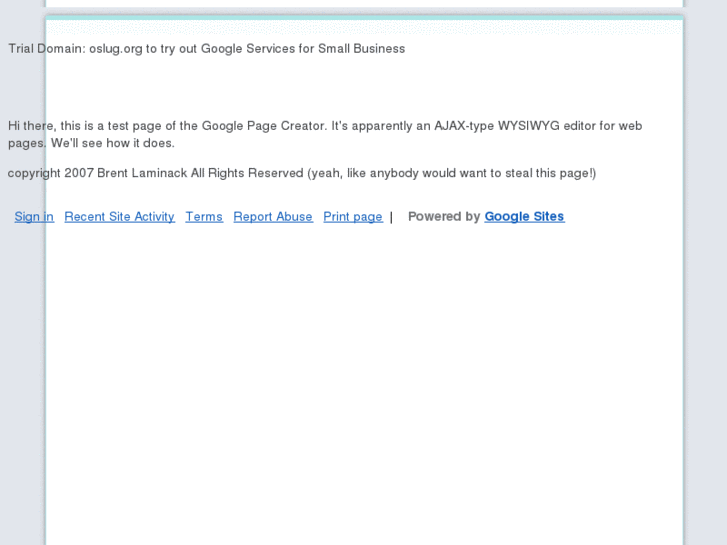Click the phrase "Google Services for Small Business"

pos(303,49)
